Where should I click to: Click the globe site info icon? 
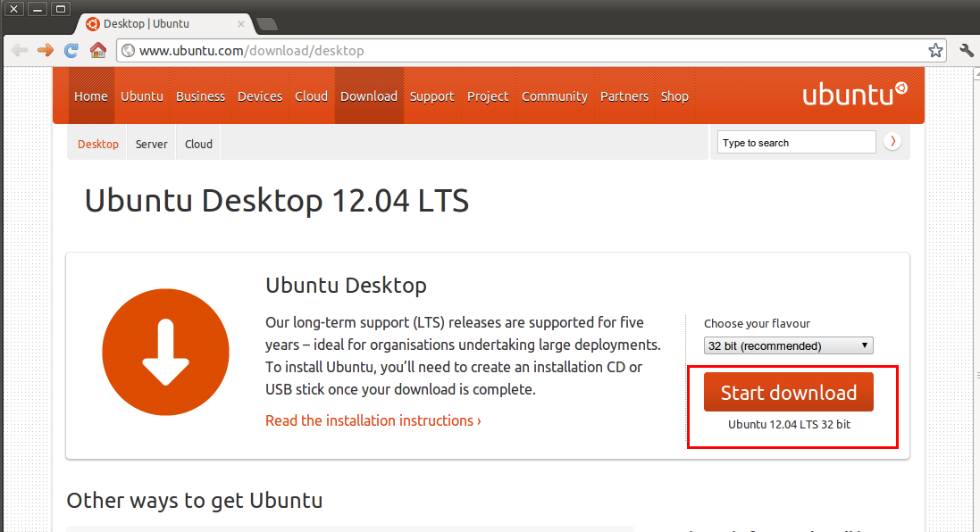(x=128, y=51)
